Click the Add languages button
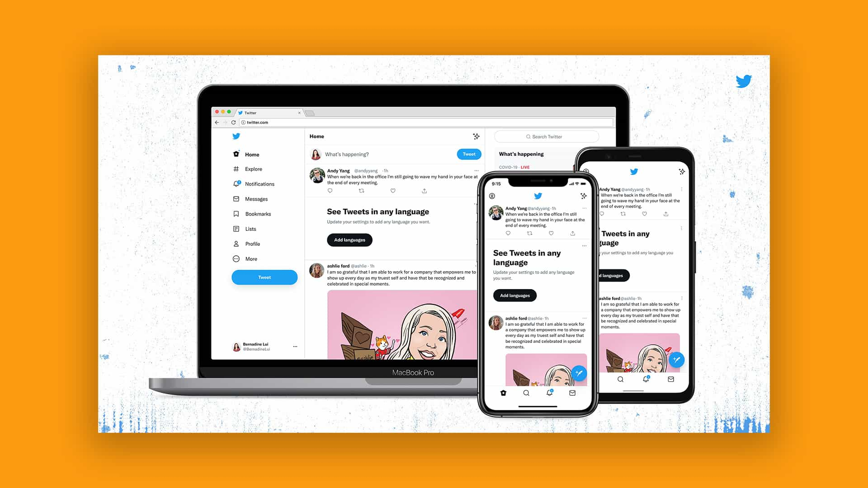 350,239
